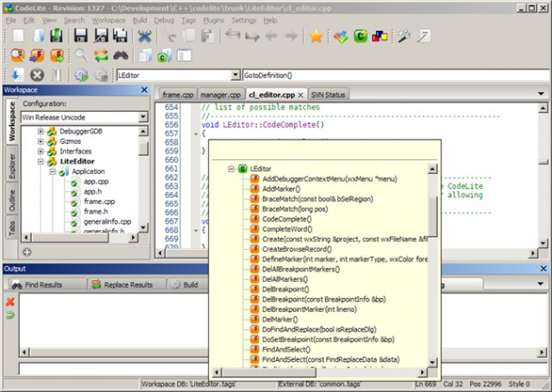The width and height of the screenshot is (552, 392).
Task: Click the blue X close file icon
Action: (144, 36)
